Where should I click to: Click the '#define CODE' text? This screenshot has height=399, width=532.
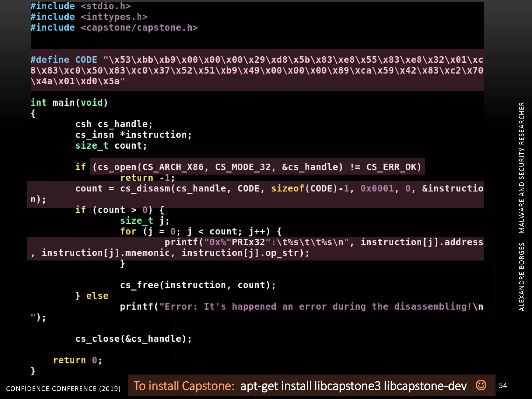[64, 60]
